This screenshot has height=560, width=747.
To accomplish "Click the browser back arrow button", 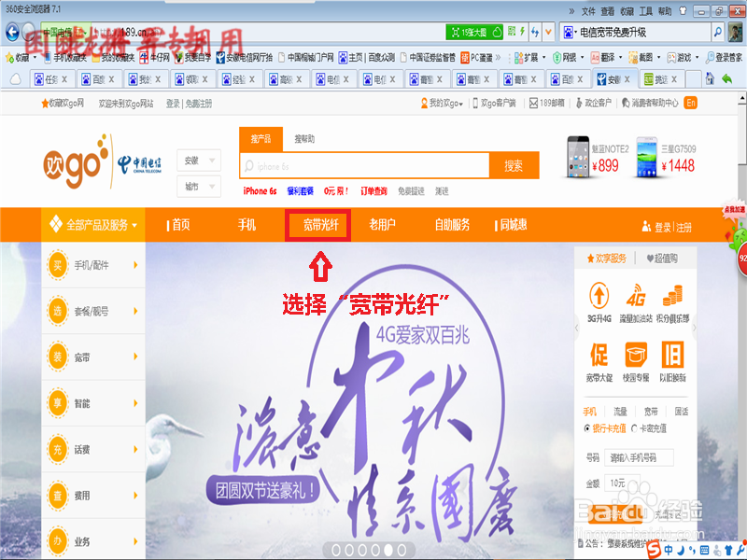I will tap(12, 33).
